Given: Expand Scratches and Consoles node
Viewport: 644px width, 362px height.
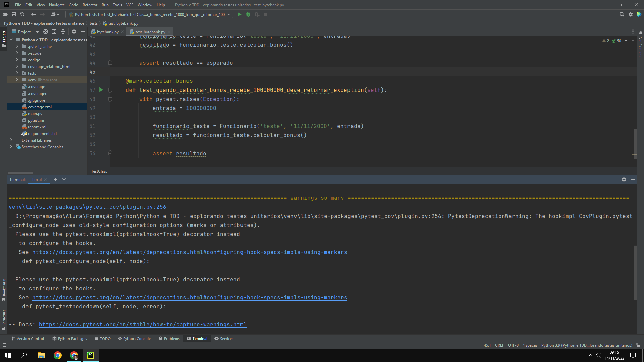Looking at the screenshot, I should coord(11,147).
